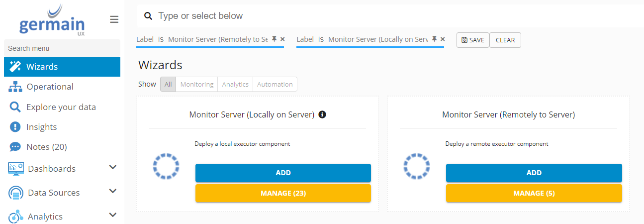The width and height of the screenshot is (644, 224).
Task: Click the Germain UX logo
Action: point(52,20)
